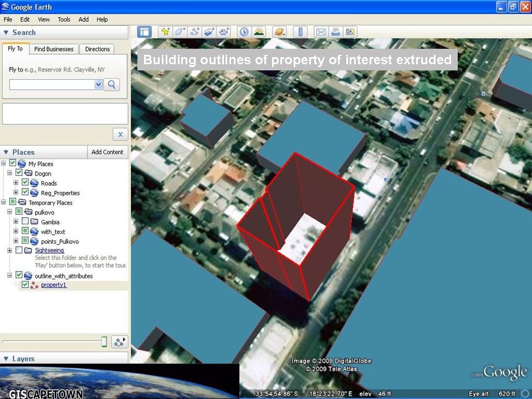Open the File menu
Screen dimensions: 532x399
[x=8, y=19]
